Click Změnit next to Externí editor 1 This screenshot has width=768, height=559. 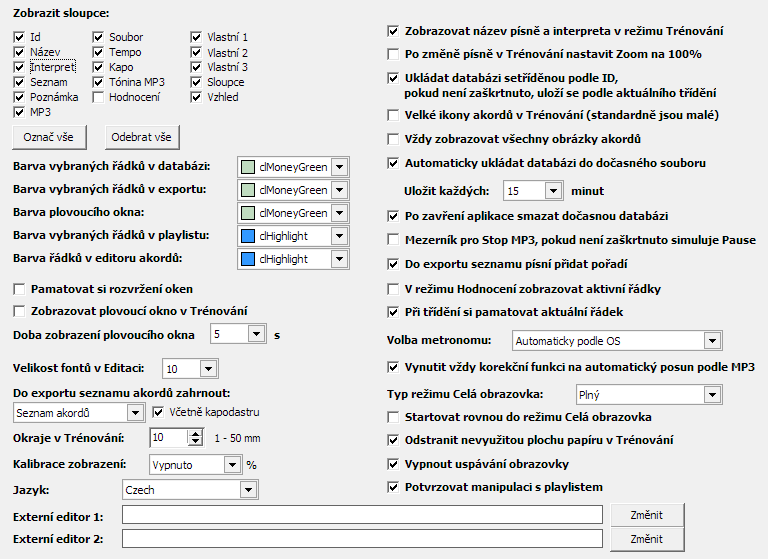[647, 515]
